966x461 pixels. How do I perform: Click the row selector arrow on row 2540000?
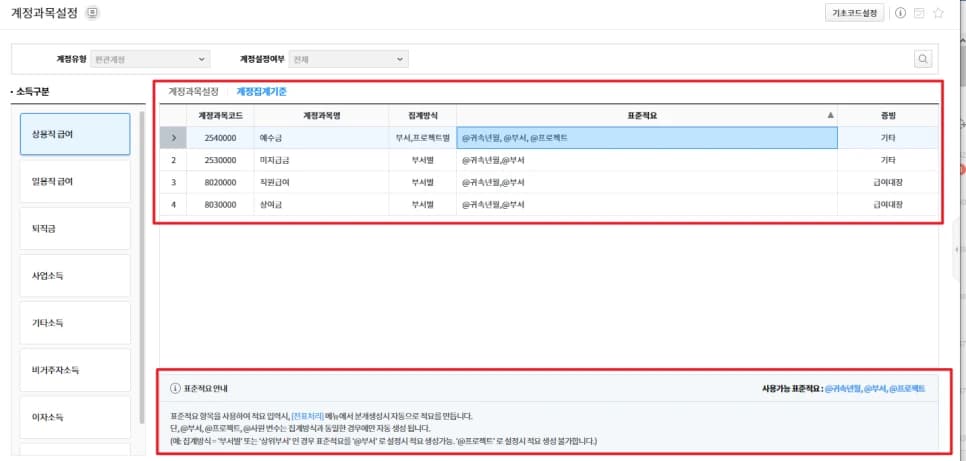click(174, 138)
